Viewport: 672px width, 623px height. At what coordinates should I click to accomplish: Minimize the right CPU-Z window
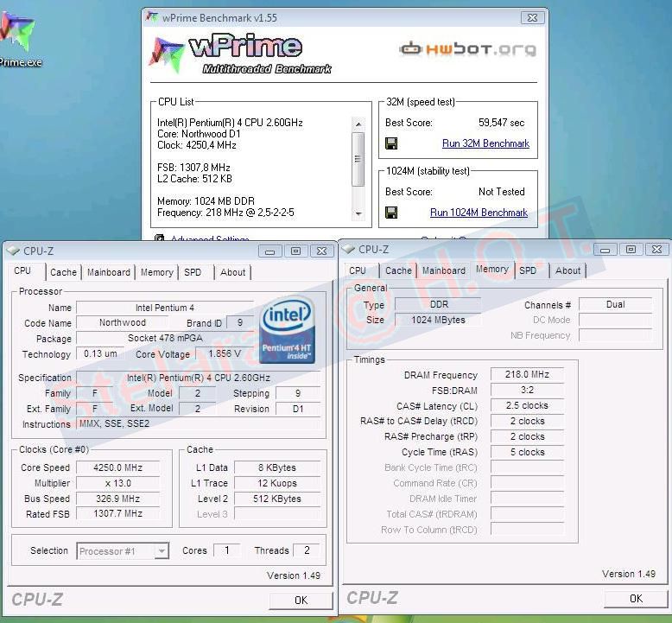click(605, 249)
